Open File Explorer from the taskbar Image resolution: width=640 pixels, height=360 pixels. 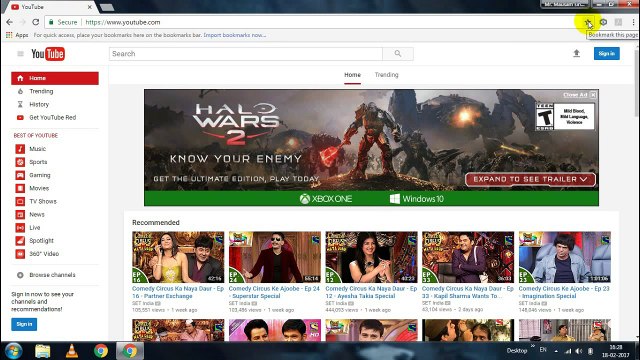pos(42,351)
